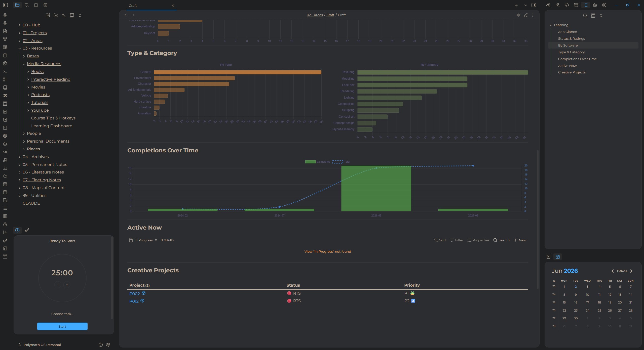
Task: Collapse all outline headings
Action: tap(601, 16)
